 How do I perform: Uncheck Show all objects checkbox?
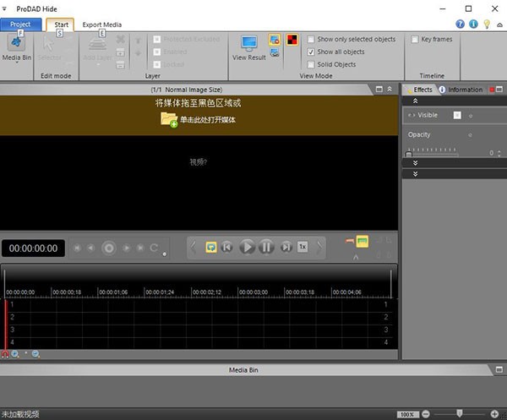(312, 52)
